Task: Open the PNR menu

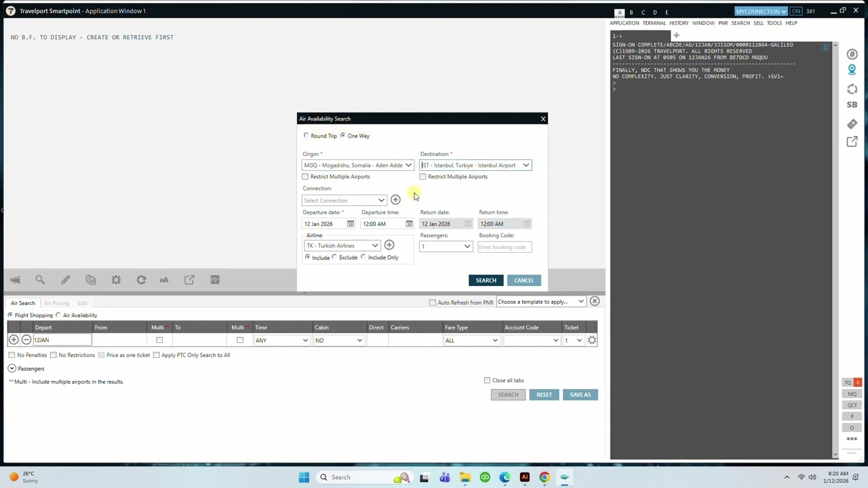Action: coord(723,23)
